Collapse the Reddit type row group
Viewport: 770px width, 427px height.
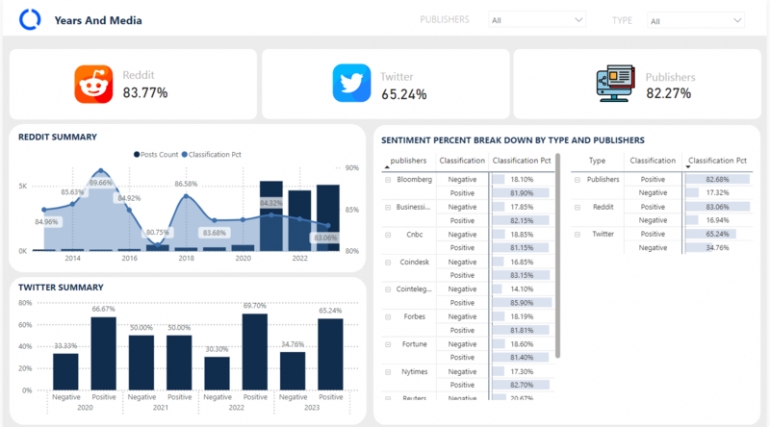coord(578,208)
